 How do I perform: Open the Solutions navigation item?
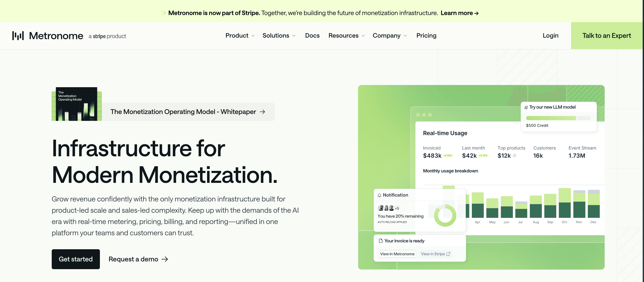(x=276, y=36)
